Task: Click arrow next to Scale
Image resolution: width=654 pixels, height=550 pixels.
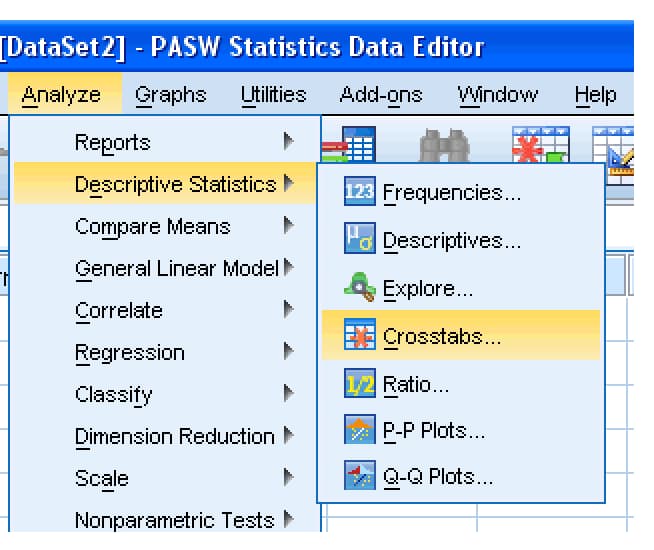Action: (289, 477)
